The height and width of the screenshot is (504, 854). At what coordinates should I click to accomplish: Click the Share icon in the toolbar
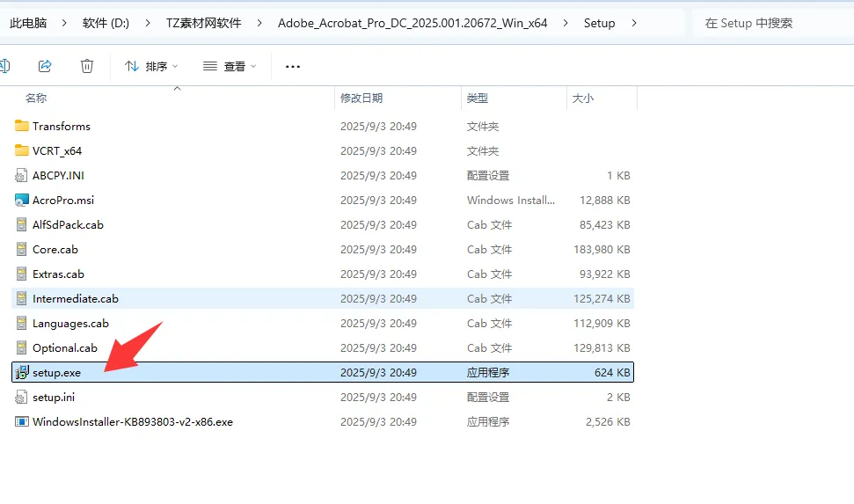point(45,66)
